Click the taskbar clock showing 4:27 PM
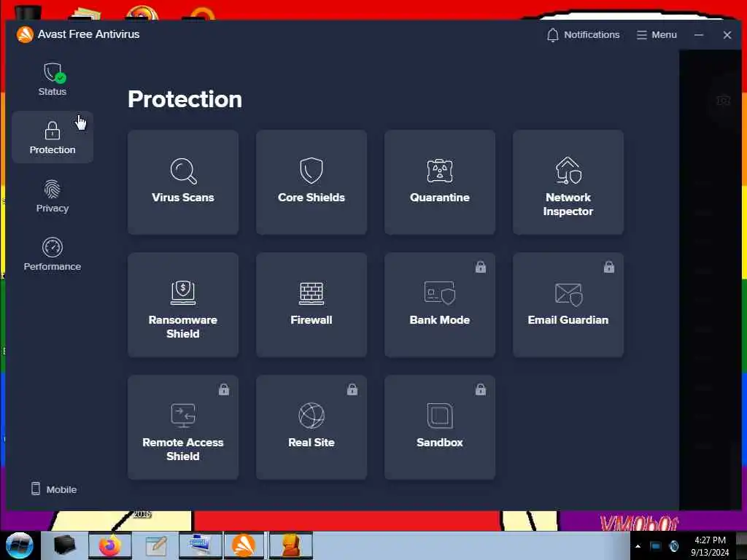Screen dimensions: 747x560 point(710,546)
